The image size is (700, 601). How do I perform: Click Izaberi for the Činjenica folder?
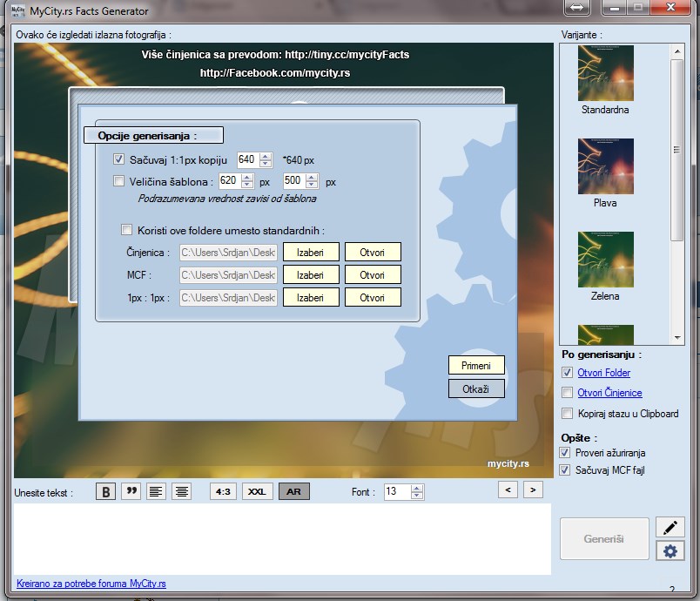point(311,252)
